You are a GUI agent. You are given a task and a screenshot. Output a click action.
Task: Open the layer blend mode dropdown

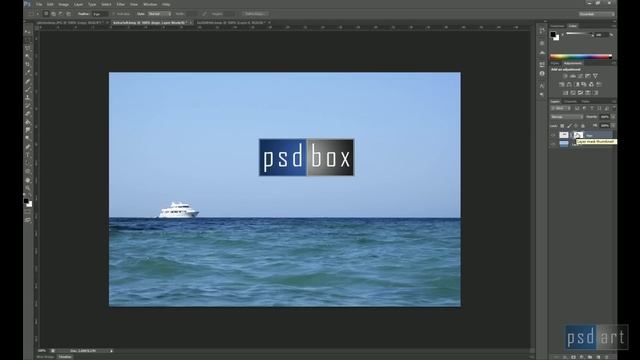pos(567,117)
